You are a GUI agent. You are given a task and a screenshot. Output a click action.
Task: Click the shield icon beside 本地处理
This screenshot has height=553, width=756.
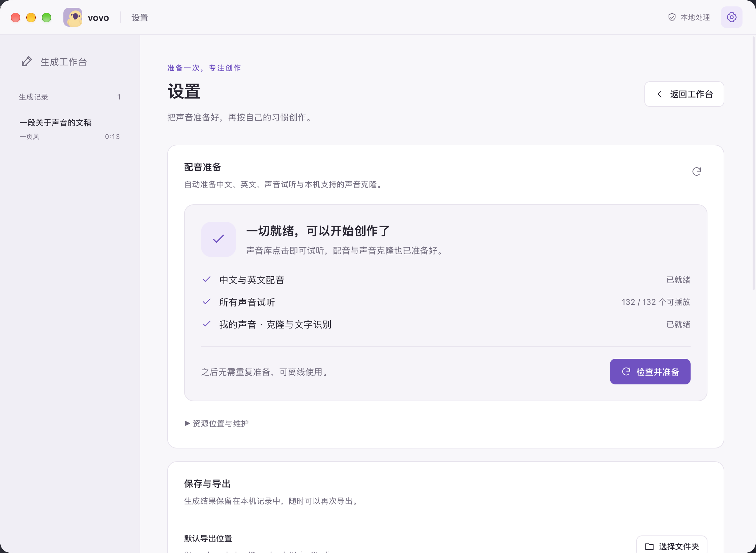pos(672,17)
